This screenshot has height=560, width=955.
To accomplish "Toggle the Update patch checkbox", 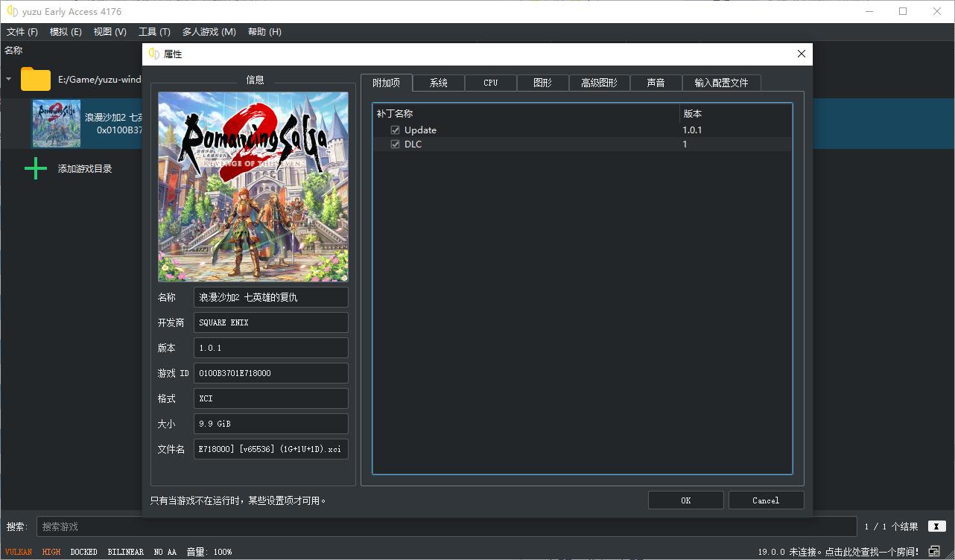I will 396,130.
